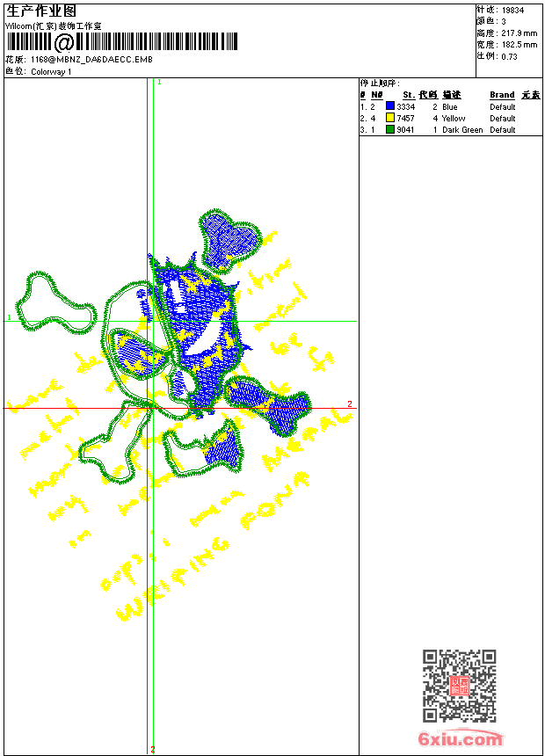The width and height of the screenshot is (545, 756).
Task: Click the QR code image
Action: pos(460,686)
